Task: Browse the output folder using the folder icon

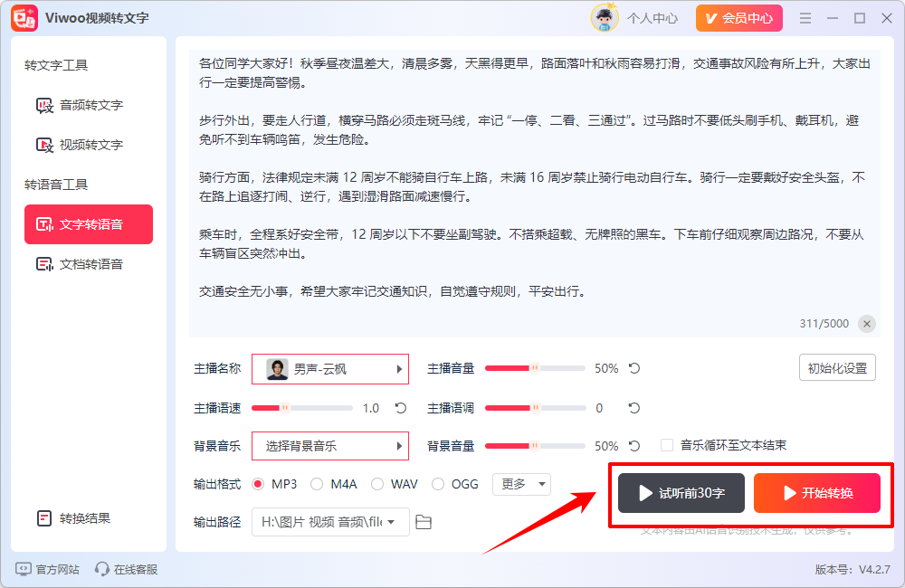Action: coord(424,522)
